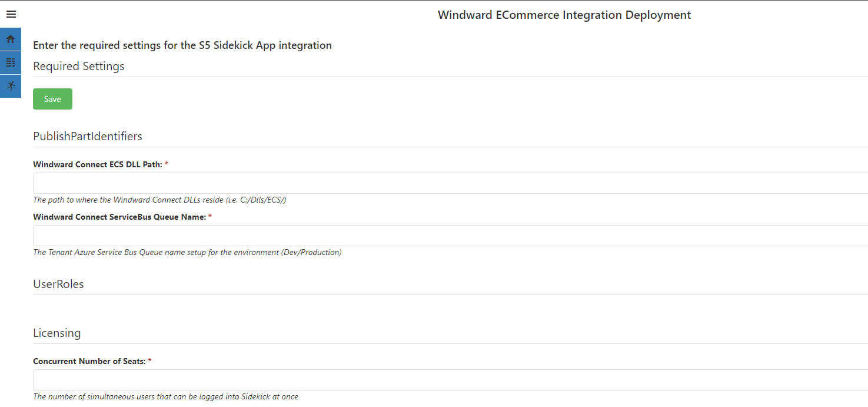Select the UserRoles section heading
Image resolution: width=868 pixels, height=407 pixels.
(58, 284)
